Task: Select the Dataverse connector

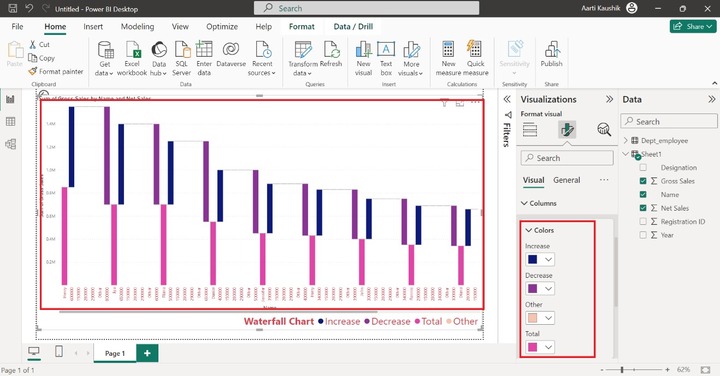Action: [x=231, y=54]
